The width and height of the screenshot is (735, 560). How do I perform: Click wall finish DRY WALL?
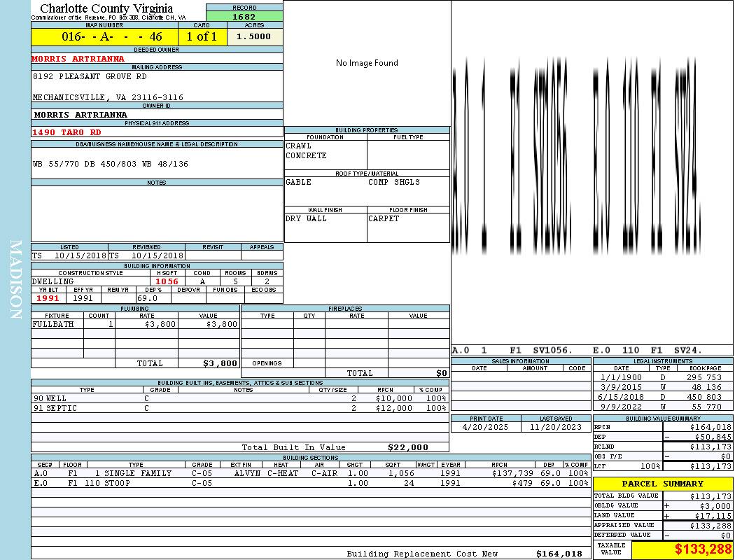click(x=306, y=219)
